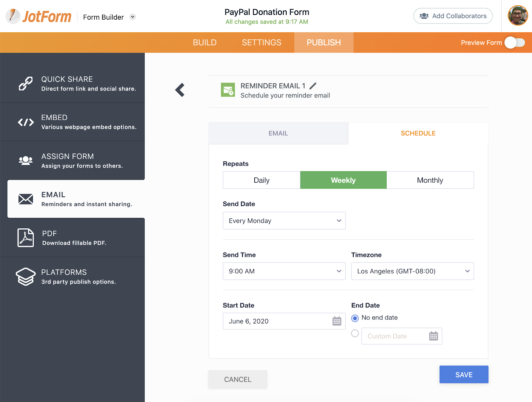
Task: Open the Start Date calendar icon
Action: [337, 321]
